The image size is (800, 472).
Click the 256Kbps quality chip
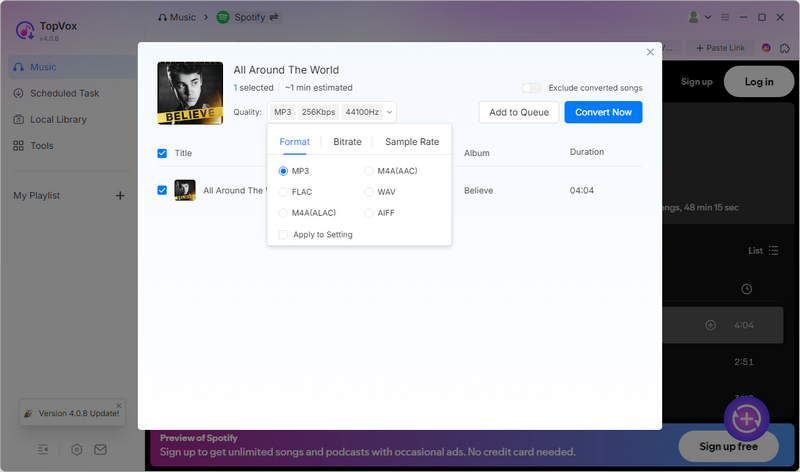[318, 112]
